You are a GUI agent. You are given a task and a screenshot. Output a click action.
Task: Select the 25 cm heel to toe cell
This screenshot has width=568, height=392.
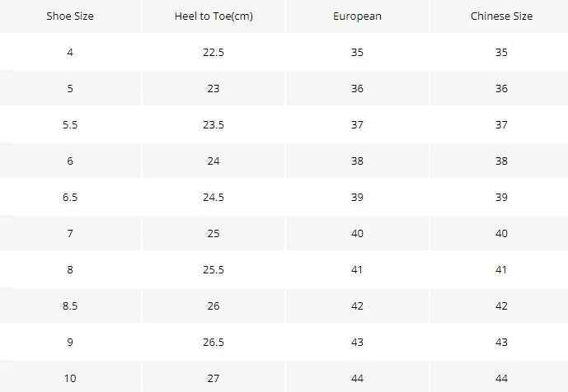point(214,233)
